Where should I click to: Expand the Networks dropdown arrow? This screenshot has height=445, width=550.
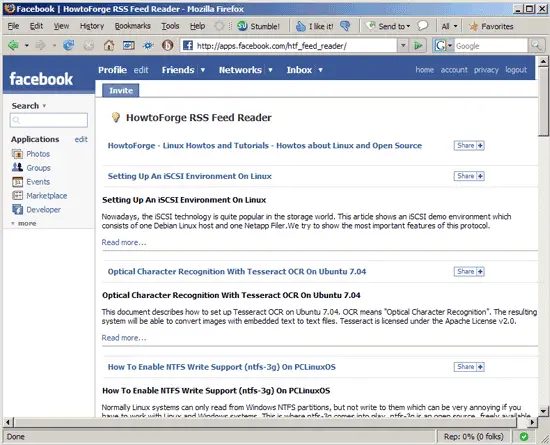[270, 70]
